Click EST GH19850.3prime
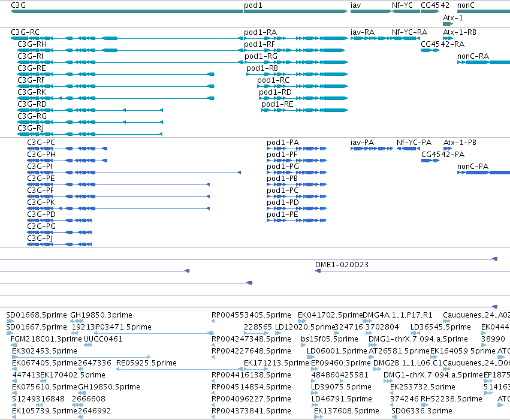 (77, 321)
